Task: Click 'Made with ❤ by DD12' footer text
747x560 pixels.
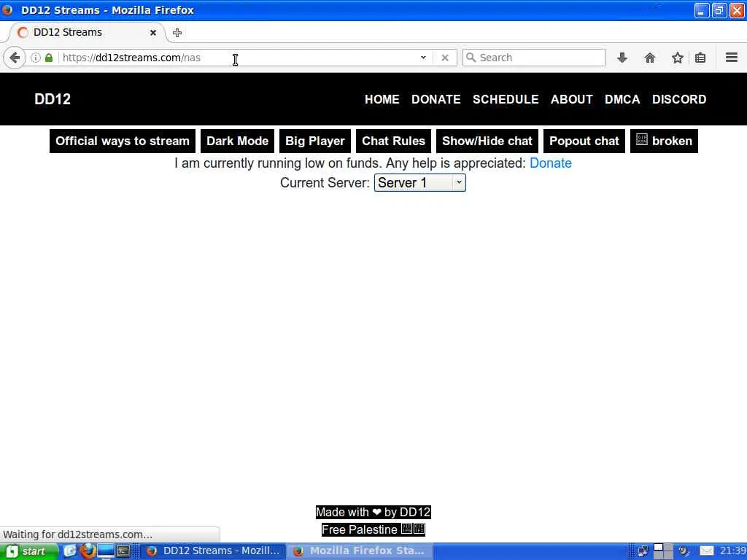Action: click(x=373, y=513)
